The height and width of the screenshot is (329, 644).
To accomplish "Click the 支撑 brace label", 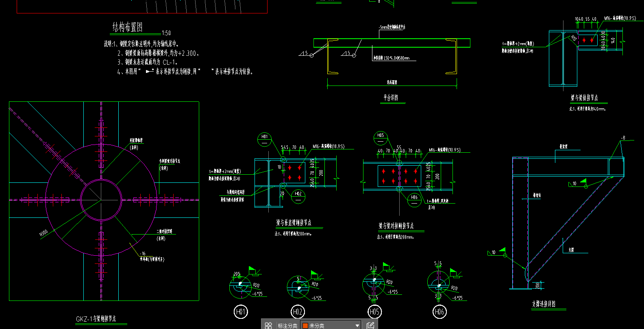I will pyautogui.click(x=571, y=250).
